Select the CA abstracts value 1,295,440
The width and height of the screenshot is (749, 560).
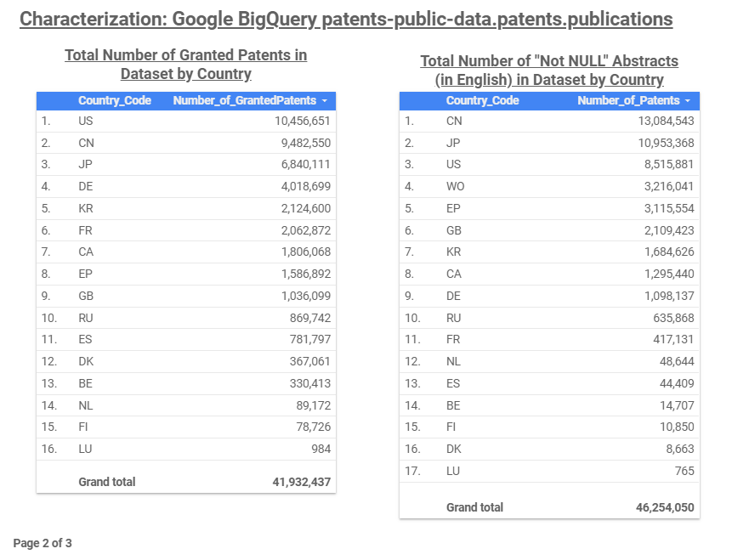pos(669,274)
